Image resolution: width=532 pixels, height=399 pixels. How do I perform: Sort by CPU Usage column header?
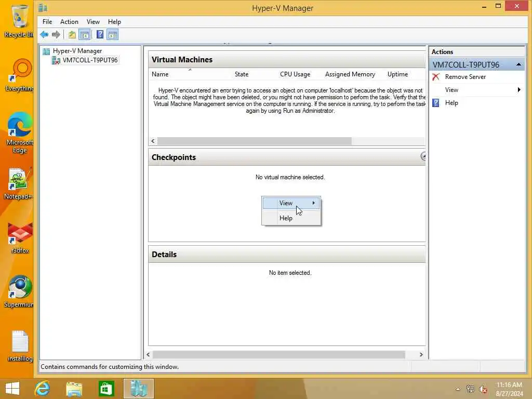point(295,74)
